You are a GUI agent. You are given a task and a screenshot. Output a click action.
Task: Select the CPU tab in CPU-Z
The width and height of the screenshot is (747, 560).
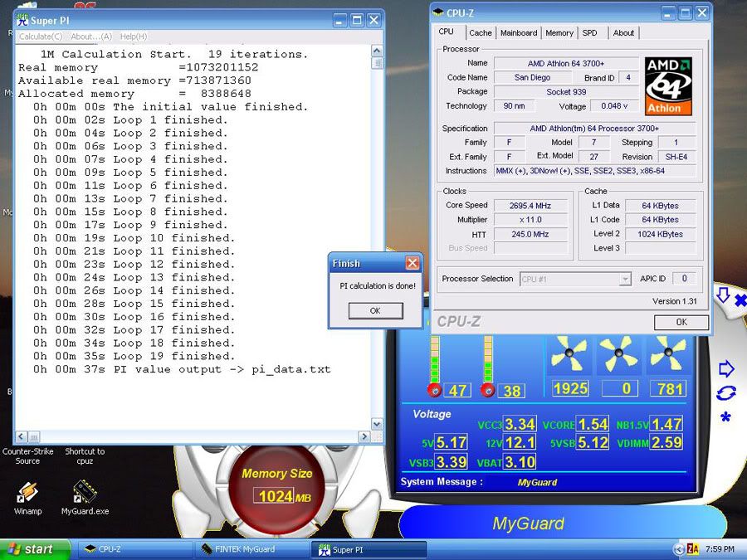pos(446,32)
